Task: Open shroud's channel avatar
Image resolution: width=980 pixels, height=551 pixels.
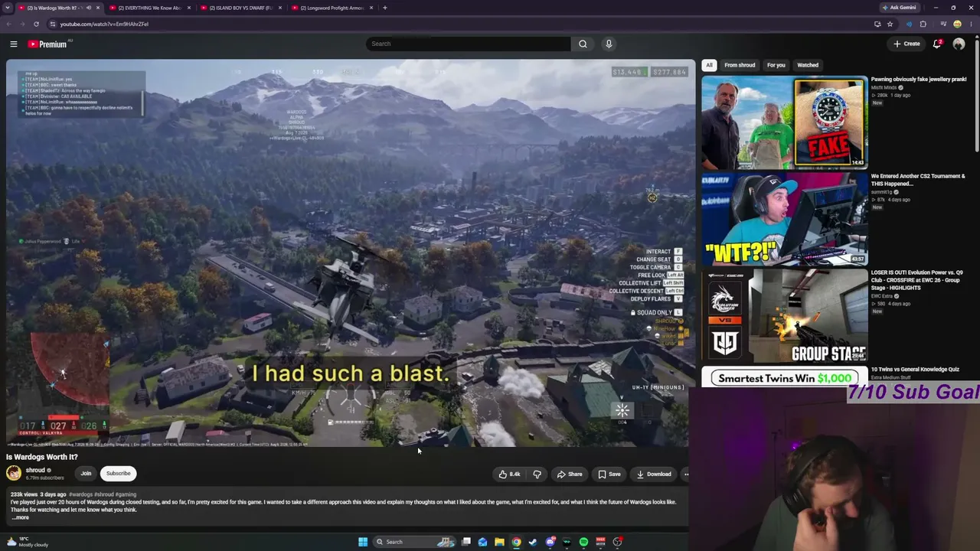Action: coord(14,473)
